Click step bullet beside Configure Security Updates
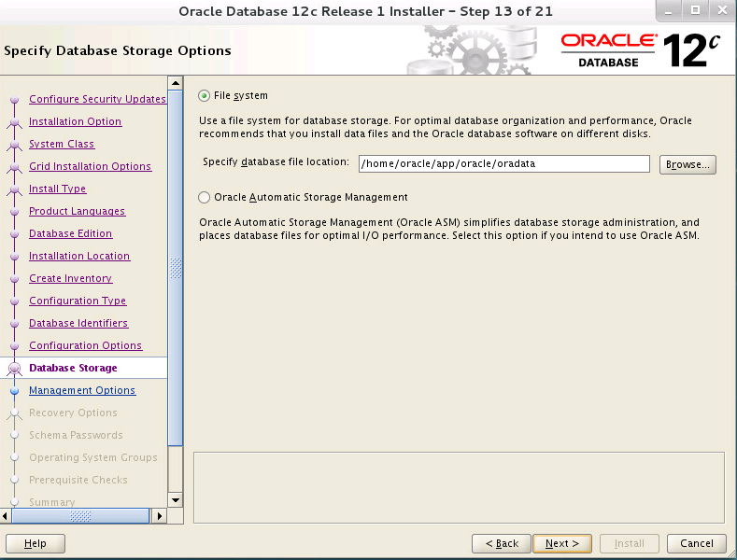The image size is (737, 560). (15, 100)
